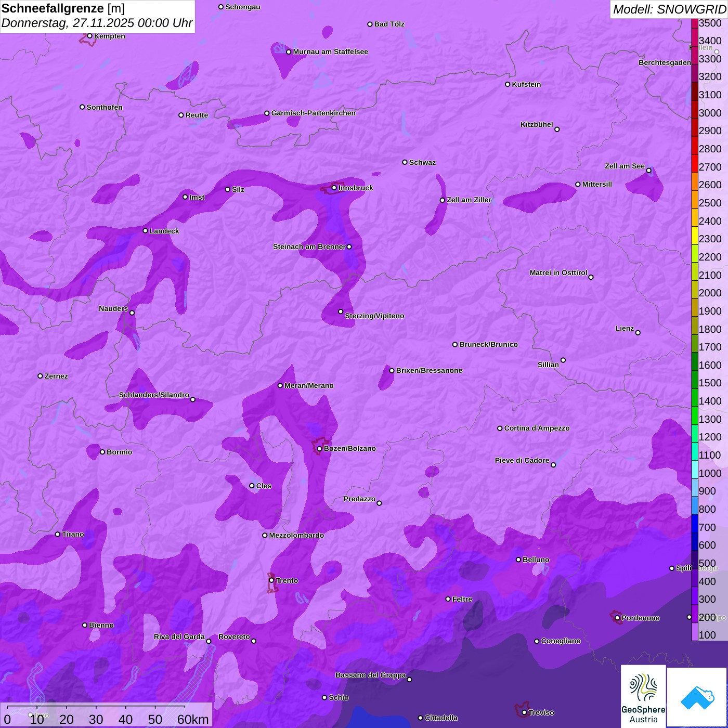728x728 pixels.
Task: Click the Murnau am Staffelsee label
Action: point(330,51)
